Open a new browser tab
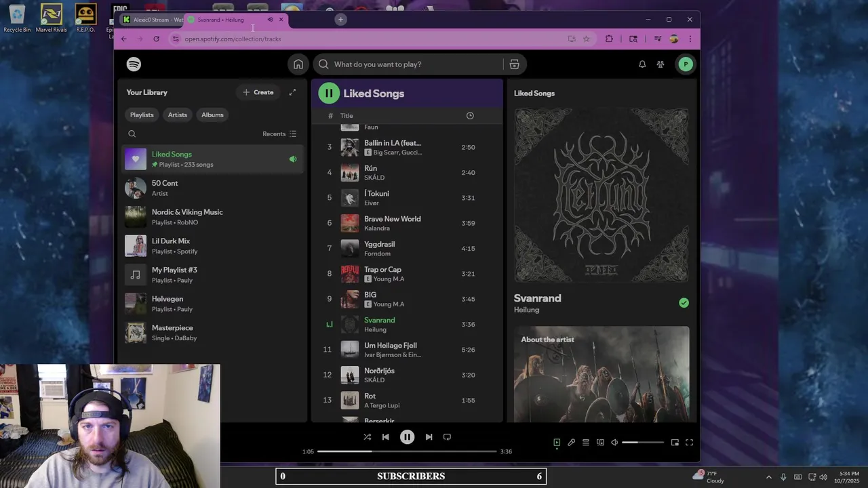 pos(340,20)
